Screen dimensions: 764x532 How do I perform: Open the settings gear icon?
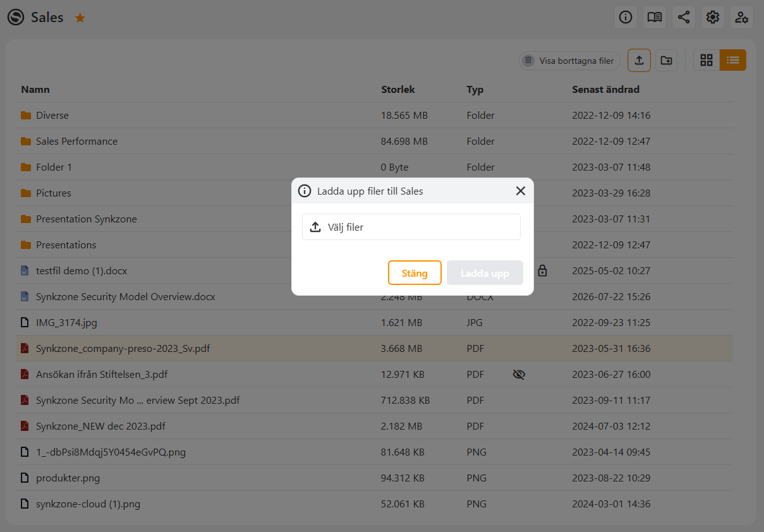pos(713,17)
